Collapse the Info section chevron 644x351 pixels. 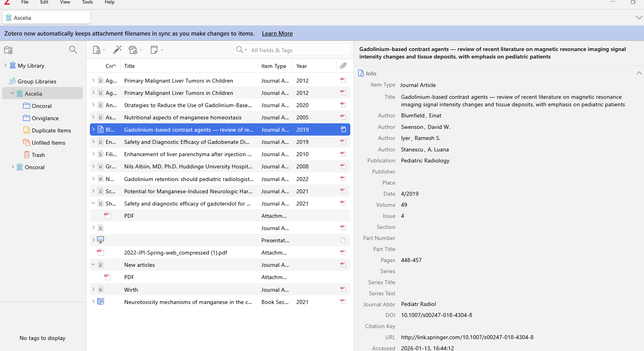[639, 73]
